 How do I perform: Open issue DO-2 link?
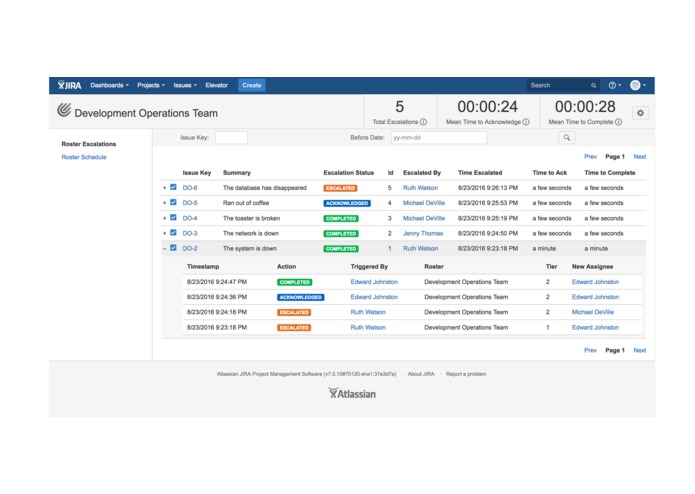[190, 249]
